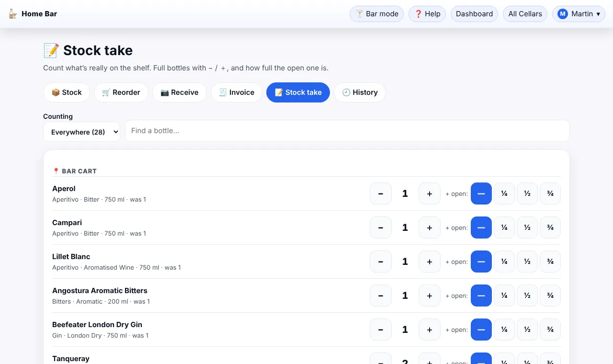The height and width of the screenshot is (364, 613).
Task: Increase Angostura Aromatic Bitters count
Action: (x=430, y=296)
